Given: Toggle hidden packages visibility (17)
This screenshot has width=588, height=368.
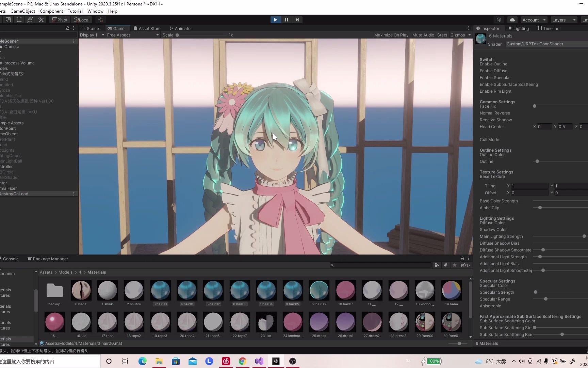Looking at the screenshot, I should coord(466,265).
